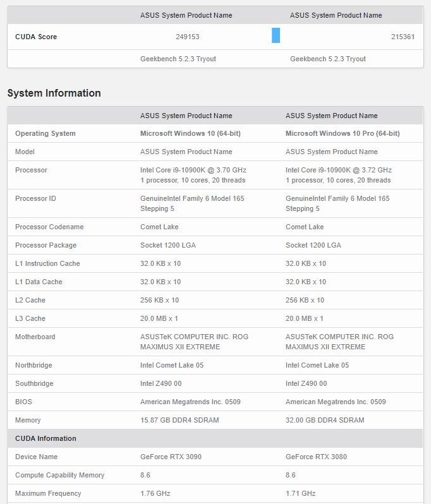Image resolution: width=431 pixels, height=504 pixels.
Task: Click the System Information heading
Action: pyautogui.click(x=54, y=93)
